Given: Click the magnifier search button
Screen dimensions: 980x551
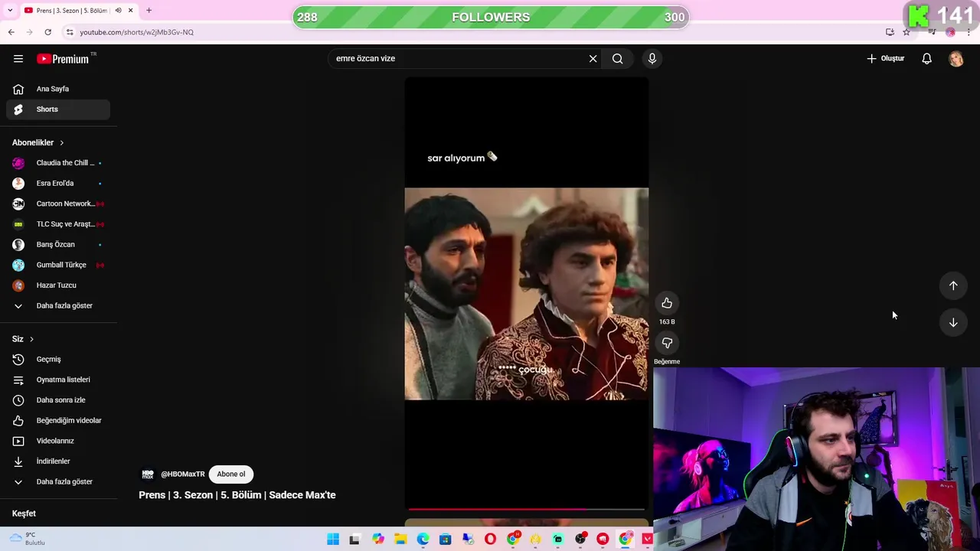Looking at the screenshot, I should [617, 58].
